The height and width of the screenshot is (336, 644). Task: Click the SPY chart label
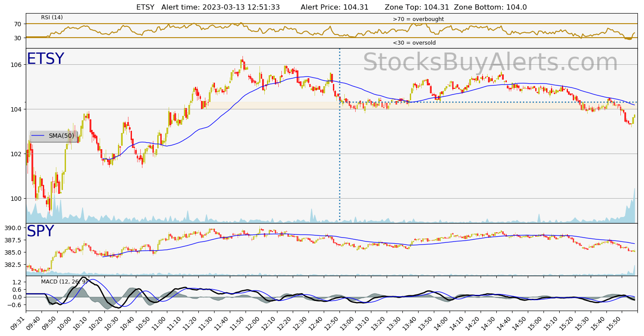coord(40,231)
